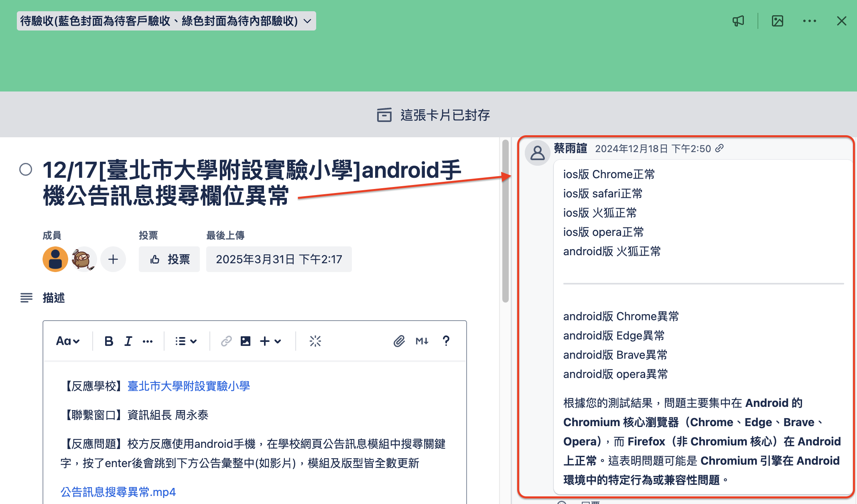Open the date 2025年3月31日 下午2:17 button

pyautogui.click(x=279, y=259)
